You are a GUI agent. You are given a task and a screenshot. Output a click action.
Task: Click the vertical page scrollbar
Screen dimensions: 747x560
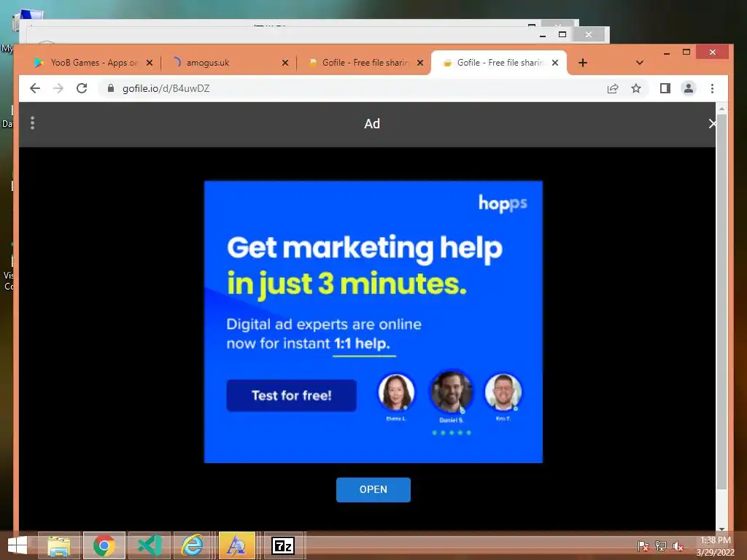coord(721,301)
